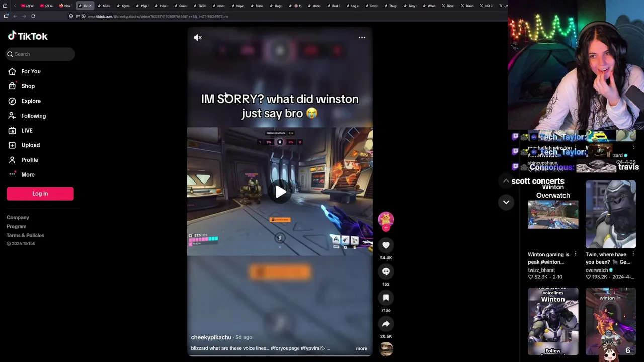Click the TikTok logo
This screenshot has width=644, height=362.
point(28,36)
